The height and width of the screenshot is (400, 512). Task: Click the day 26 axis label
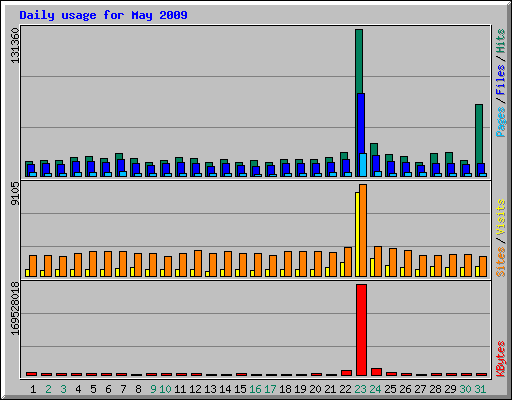click(x=405, y=389)
